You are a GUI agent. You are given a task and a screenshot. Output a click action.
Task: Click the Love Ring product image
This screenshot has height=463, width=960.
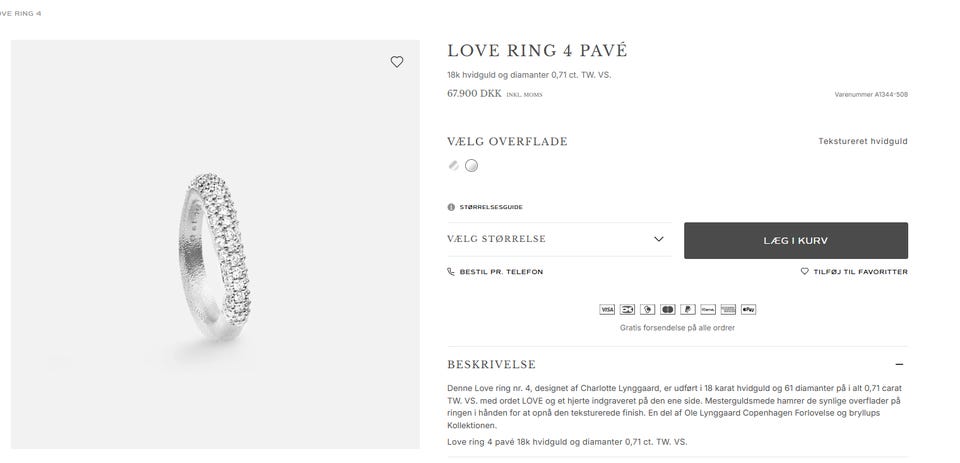(x=216, y=244)
